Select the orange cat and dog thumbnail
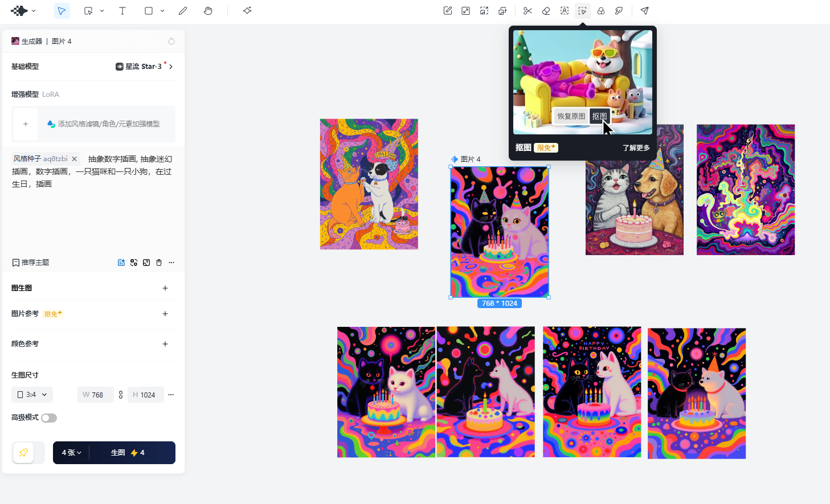 tap(369, 184)
